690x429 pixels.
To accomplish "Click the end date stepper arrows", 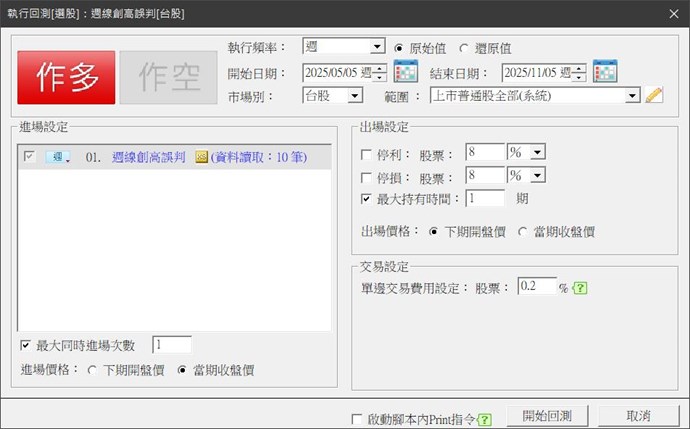I will [x=579, y=73].
